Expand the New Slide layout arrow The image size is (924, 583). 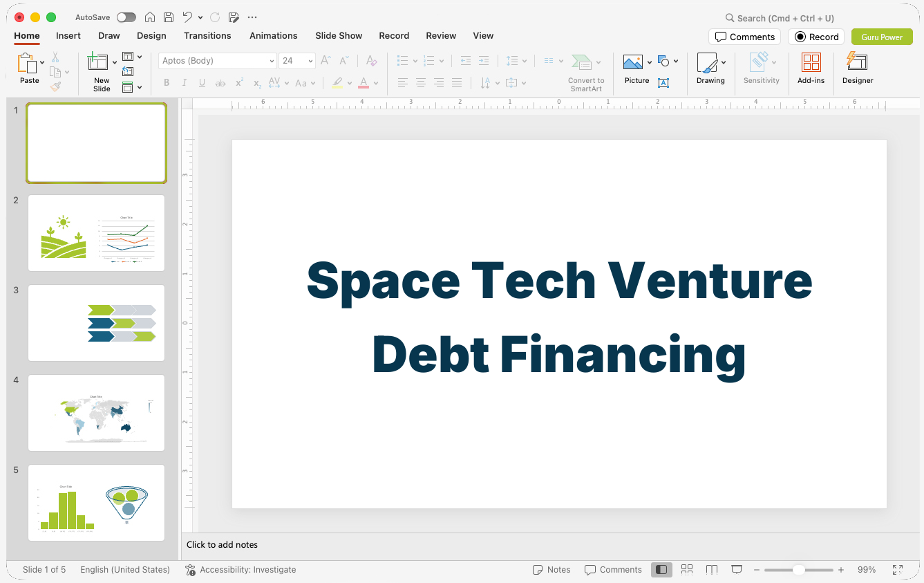[x=115, y=62]
